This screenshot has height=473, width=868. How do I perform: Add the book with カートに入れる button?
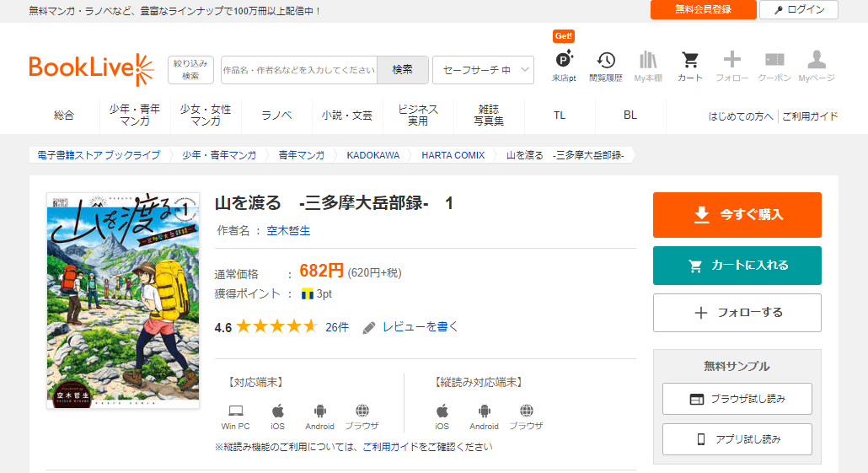click(737, 266)
